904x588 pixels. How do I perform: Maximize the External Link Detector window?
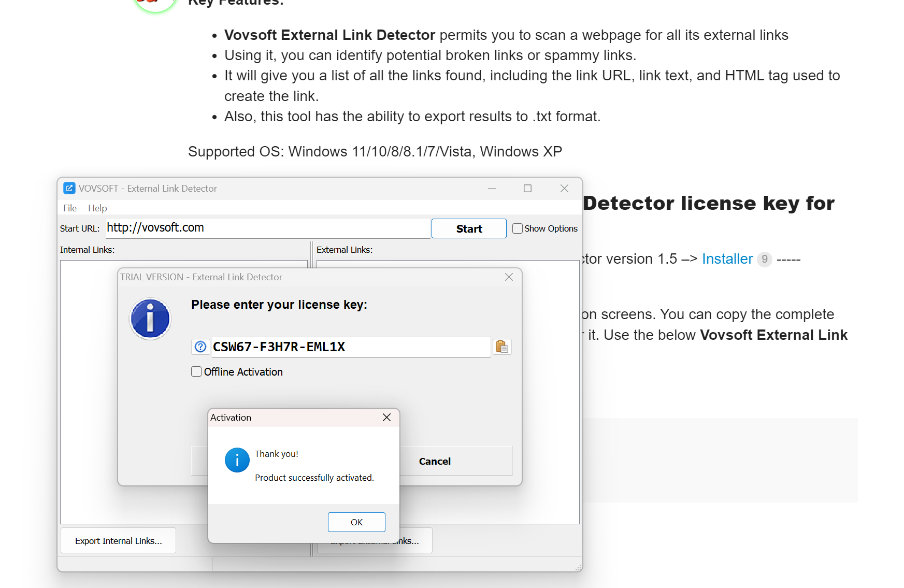tap(527, 188)
